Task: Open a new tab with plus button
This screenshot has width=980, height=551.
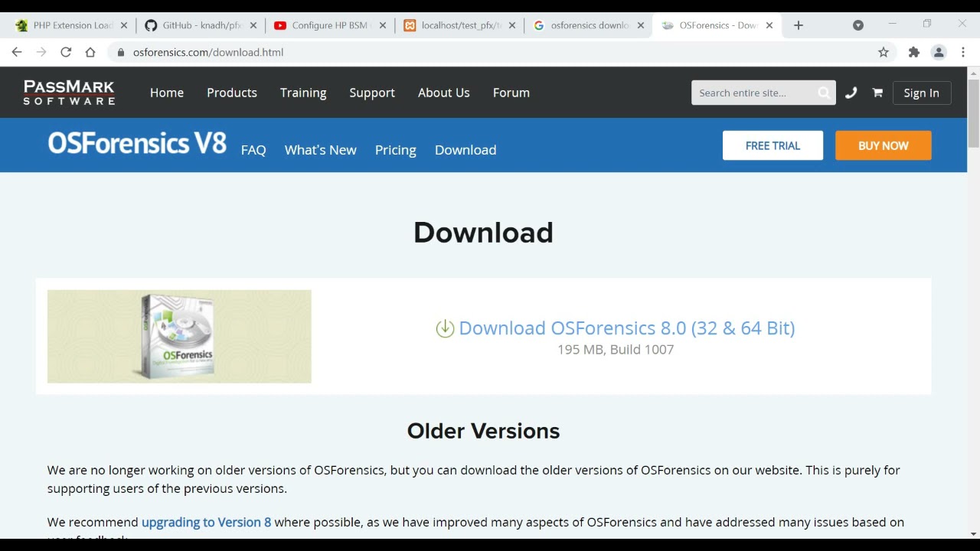Action: tap(799, 25)
